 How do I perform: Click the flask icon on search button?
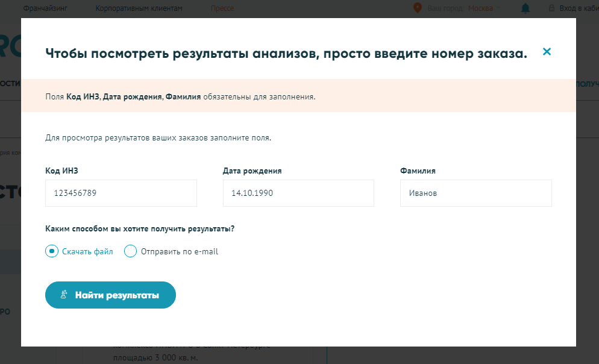point(64,295)
